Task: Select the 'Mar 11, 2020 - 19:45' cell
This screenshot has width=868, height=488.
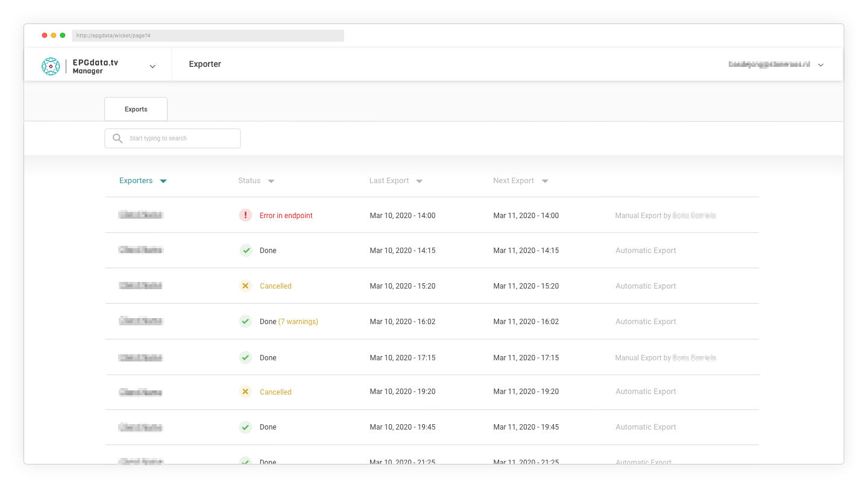Action: (x=526, y=427)
